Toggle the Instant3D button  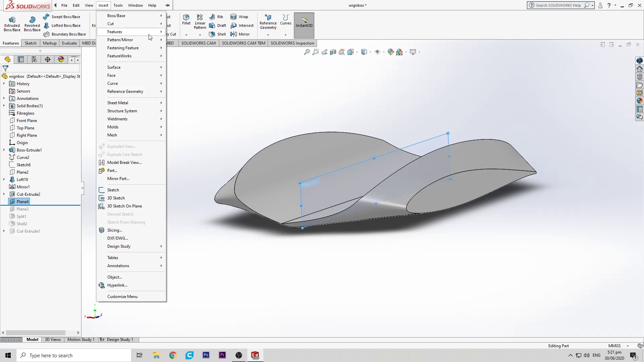(x=304, y=25)
